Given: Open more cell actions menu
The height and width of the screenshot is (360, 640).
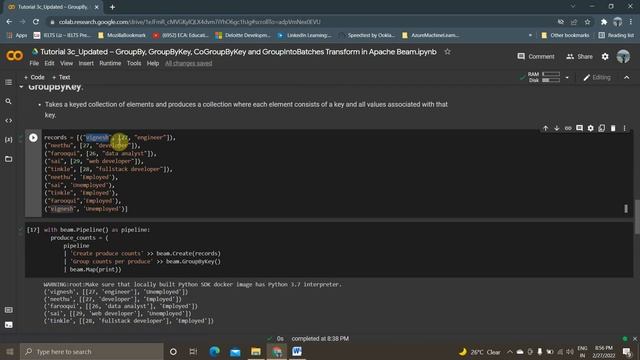Looking at the screenshot, I should pyautogui.click(x=624, y=128).
